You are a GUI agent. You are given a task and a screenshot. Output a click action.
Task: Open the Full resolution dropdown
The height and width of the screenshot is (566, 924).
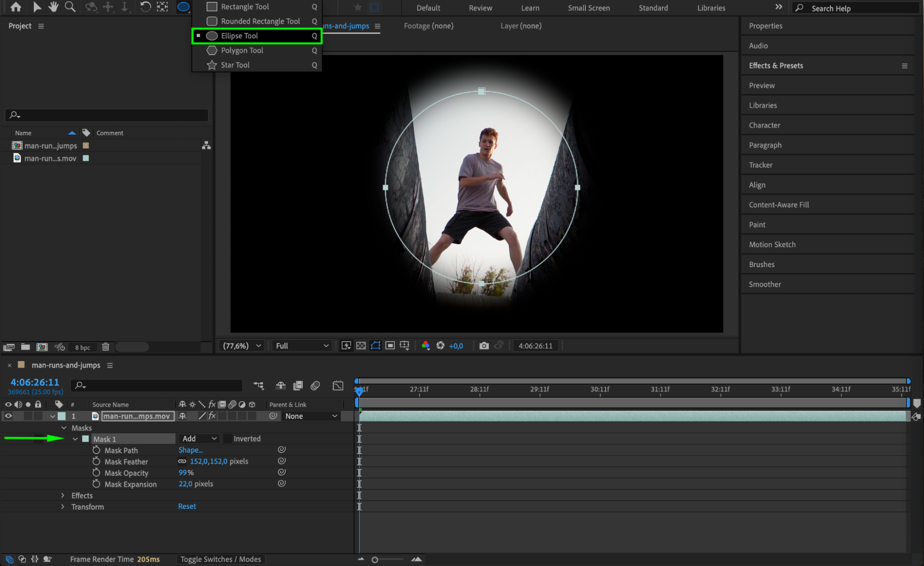(x=301, y=345)
